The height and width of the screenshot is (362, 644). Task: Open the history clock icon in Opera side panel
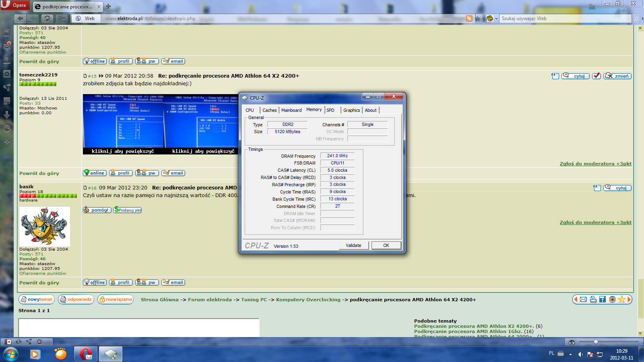click(7, 128)
